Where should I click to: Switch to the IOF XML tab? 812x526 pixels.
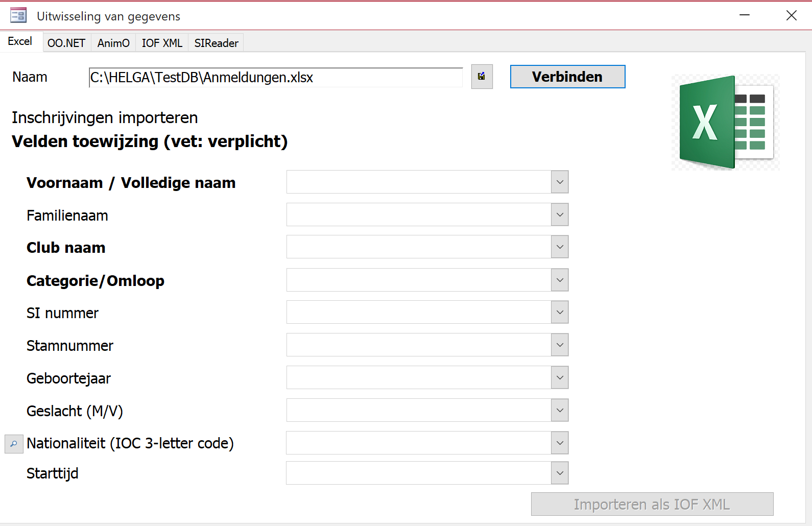click(x=162, y=43)
